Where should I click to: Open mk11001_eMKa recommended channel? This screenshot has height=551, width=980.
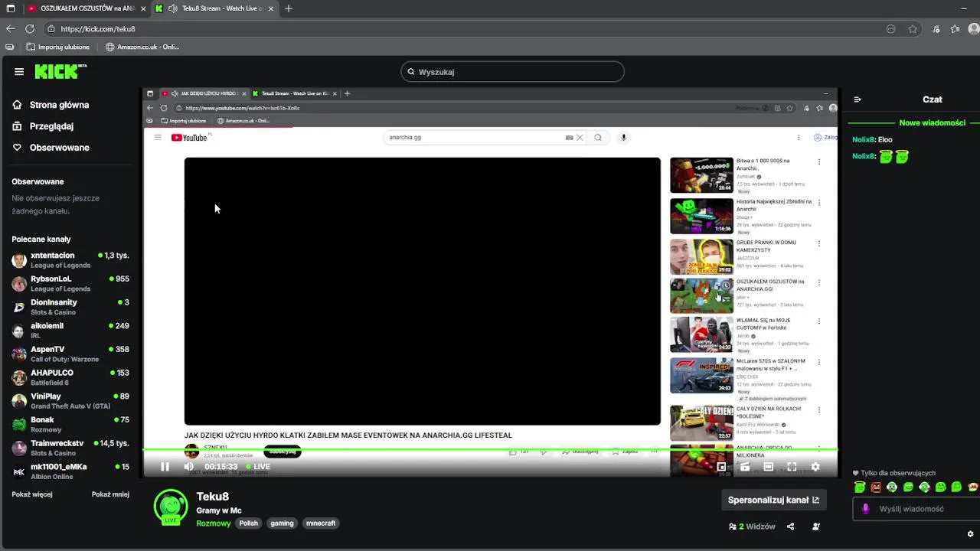click(x=70, y=471)
